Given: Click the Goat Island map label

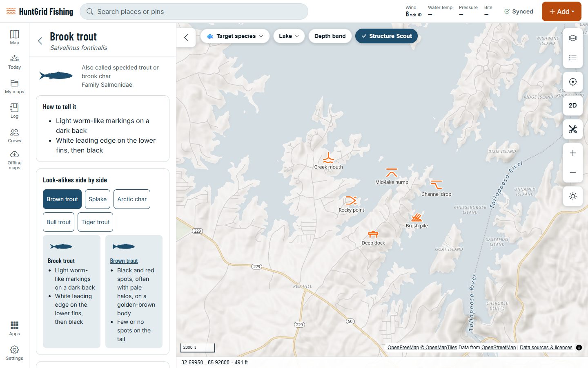Looking at the screenshot, I should [x=449, y=249].
